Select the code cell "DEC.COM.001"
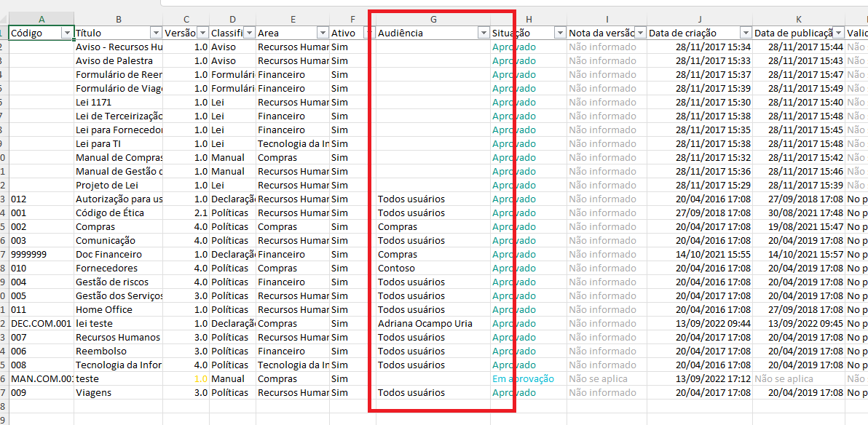This screenshot has height=425, width=868. (42, 324)
